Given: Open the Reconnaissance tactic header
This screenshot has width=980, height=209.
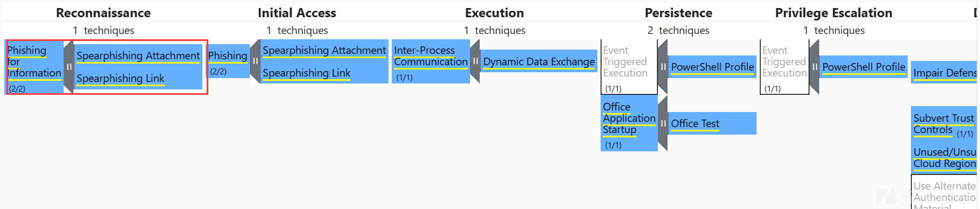Looking at the screenshot, I should [104, 13].
